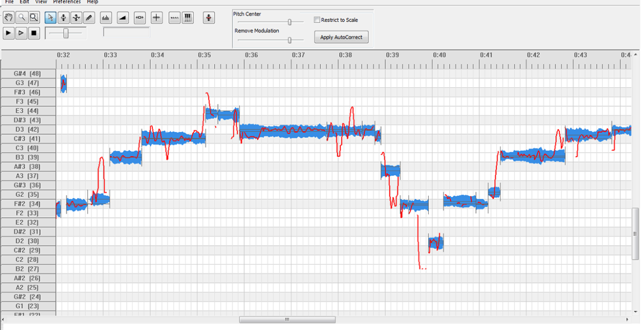Click the horizontal scrollbar thumb at bottom
This screenshot has height=330, width=644.
(287, 320)
